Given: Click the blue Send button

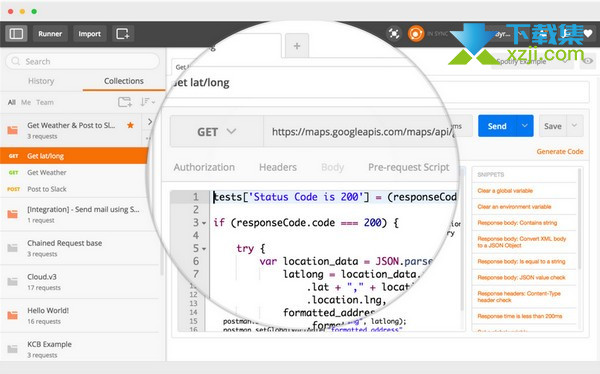Looking at the screenshot, I should (497, 126).
